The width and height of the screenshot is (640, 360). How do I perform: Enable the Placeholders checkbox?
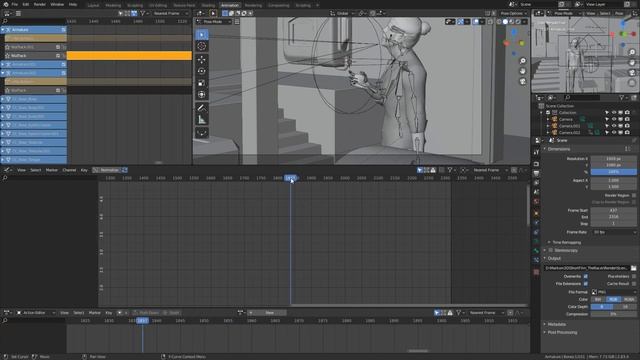point(634,276)
